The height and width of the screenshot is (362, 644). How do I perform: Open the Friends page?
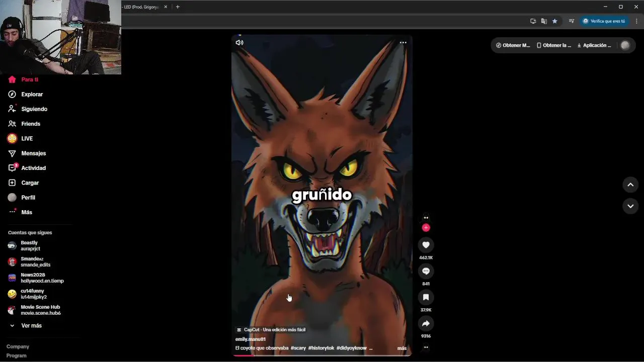(24, 124)
